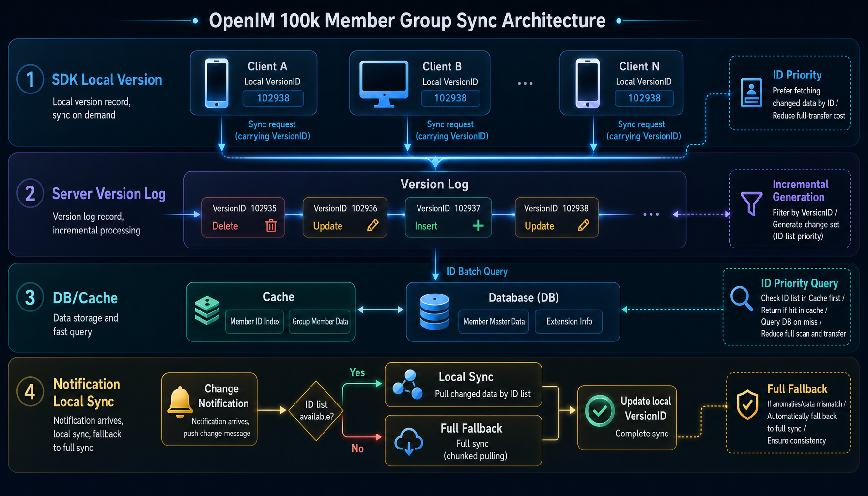Screen dimensions: 868x496
Task: Click the step 3 number circle
Action: [30, 297]
